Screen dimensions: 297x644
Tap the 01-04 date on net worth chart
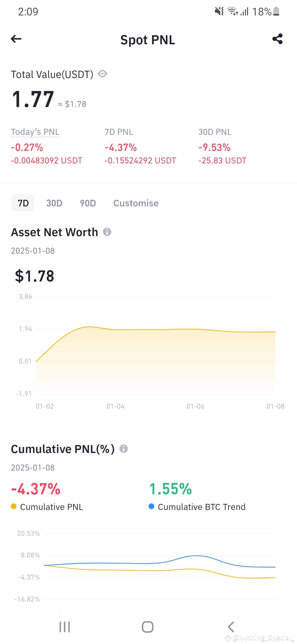tap(116, 406)
